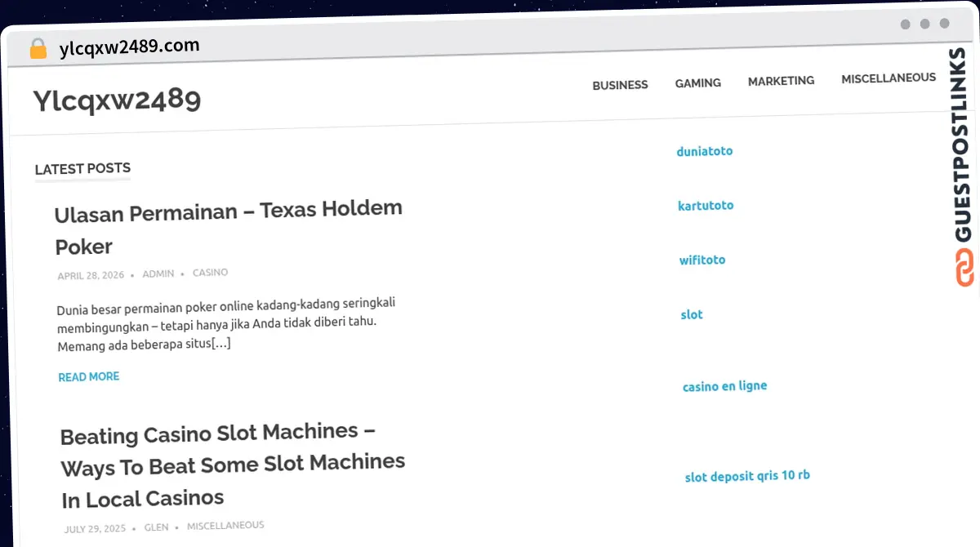
Task: Open the MISCELLANEOUS menu item
Action: click(889, 78)
